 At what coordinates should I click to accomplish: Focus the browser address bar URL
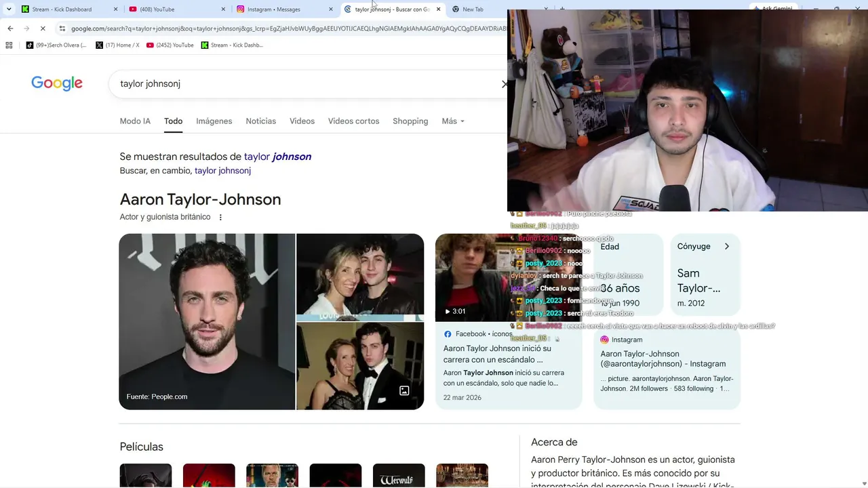click(288, 28)
